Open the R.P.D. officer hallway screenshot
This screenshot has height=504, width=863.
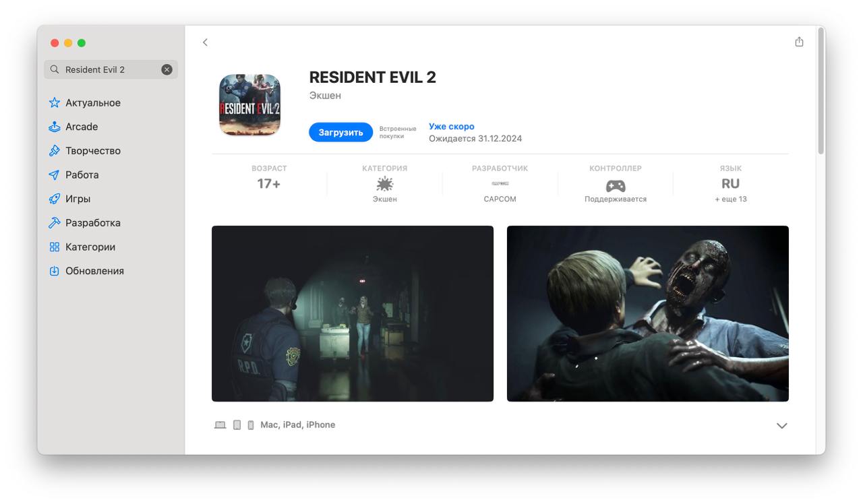click(353, 313)
